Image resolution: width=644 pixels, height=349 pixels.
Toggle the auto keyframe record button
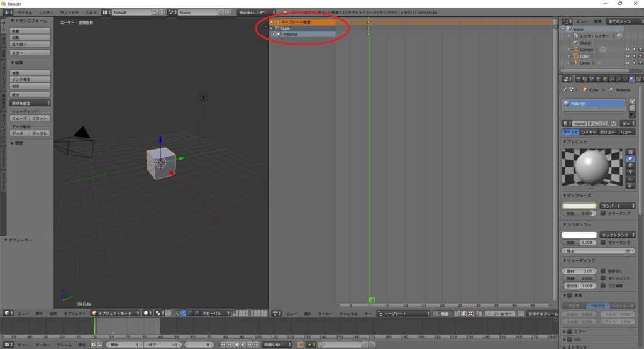300,345
